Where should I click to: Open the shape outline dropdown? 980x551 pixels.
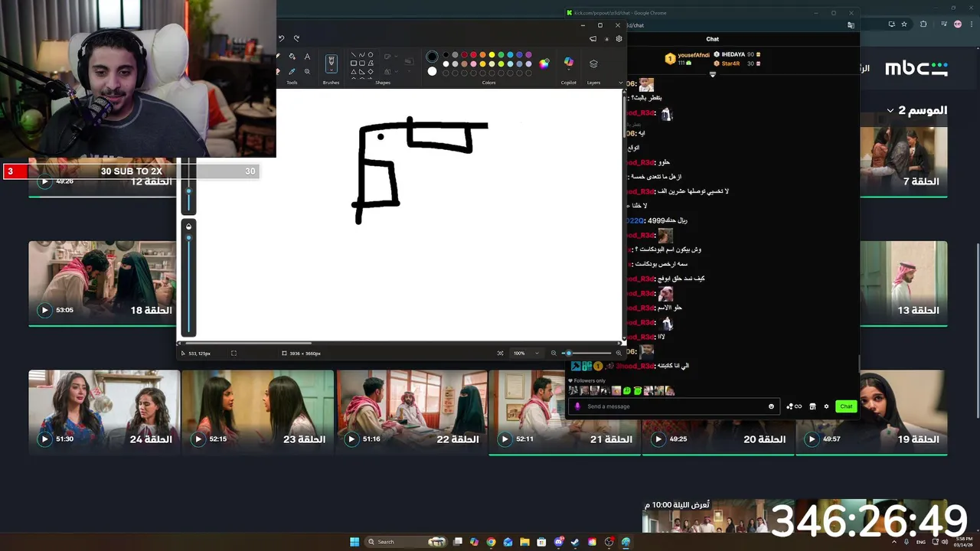click(x=396, y=57)
